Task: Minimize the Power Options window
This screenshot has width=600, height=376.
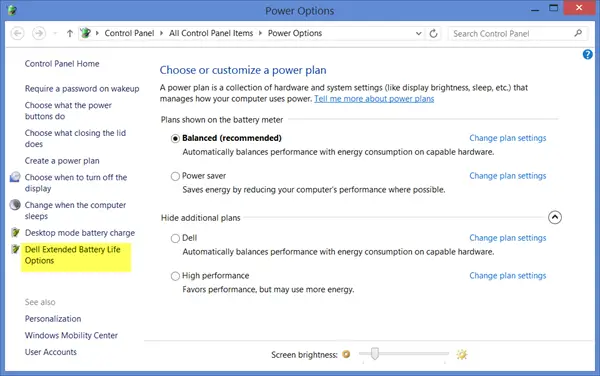Action: [x=535, y=9]
